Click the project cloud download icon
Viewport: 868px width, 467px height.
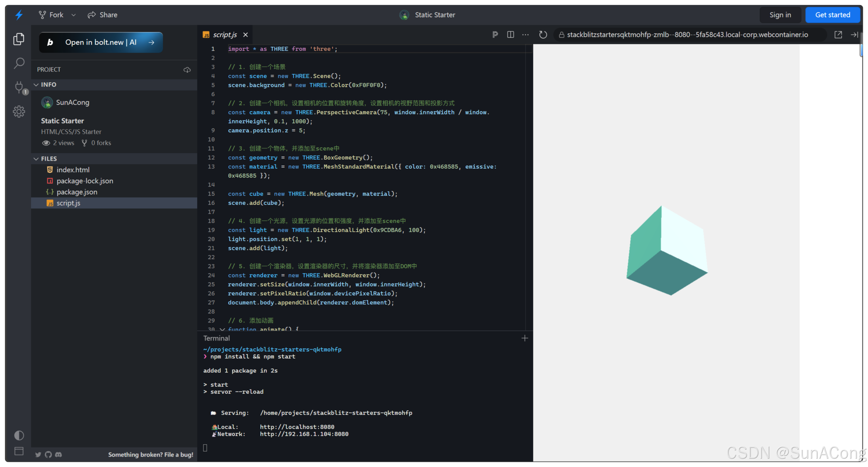(187, 70)
